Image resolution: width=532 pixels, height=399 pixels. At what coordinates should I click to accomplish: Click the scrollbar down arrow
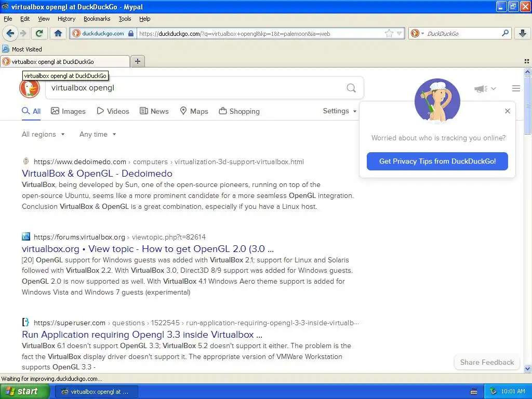[x=527, y=368]
